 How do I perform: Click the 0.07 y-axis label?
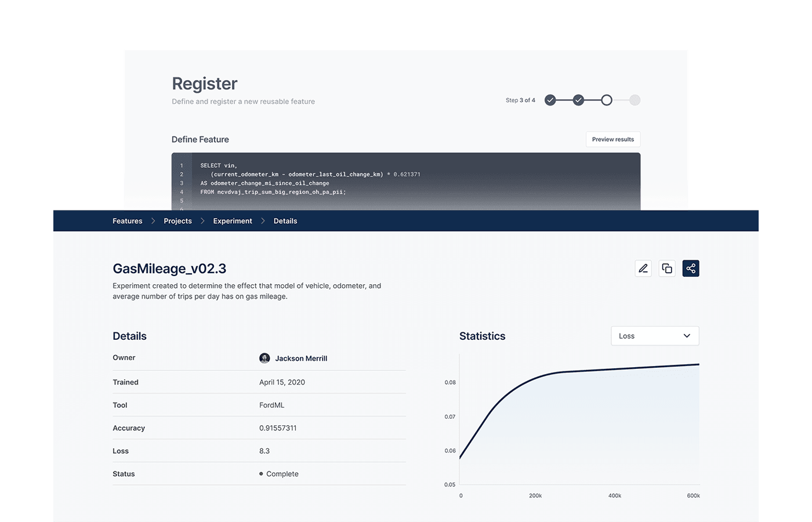pos(450,417)
